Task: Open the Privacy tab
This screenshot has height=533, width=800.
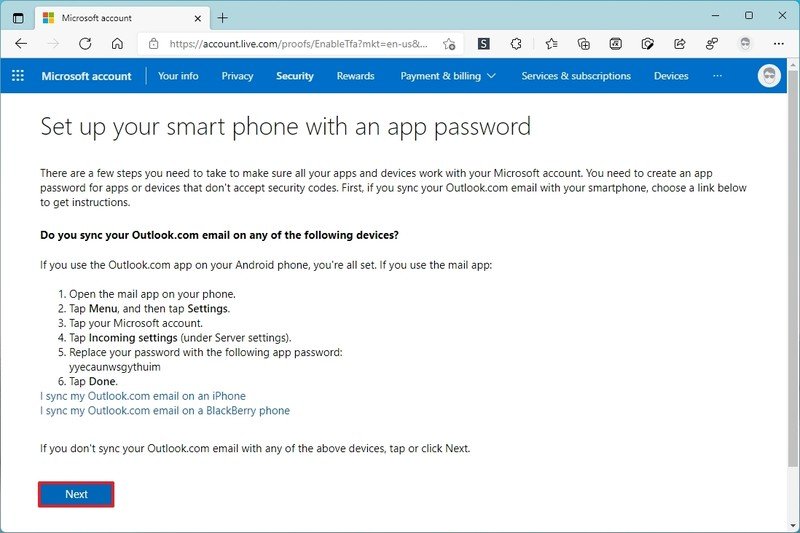Action: [x=237, y=76]
